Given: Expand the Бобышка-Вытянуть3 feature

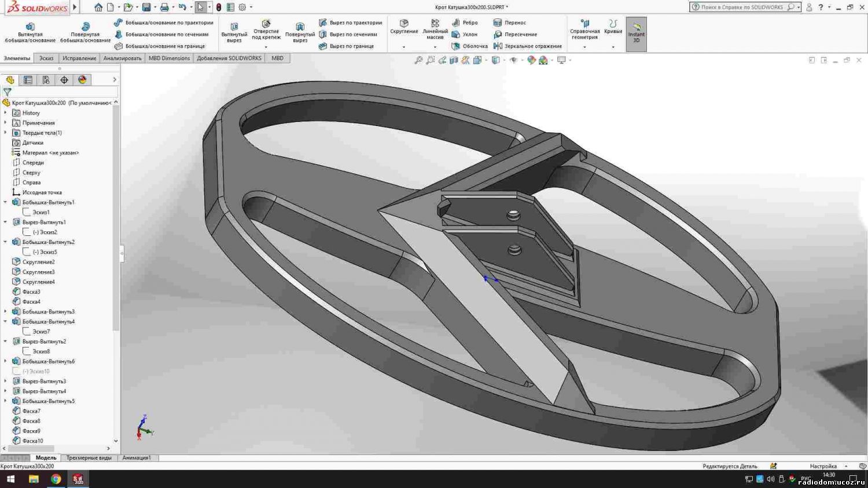Looking at the screenshot, I should 6,312.
